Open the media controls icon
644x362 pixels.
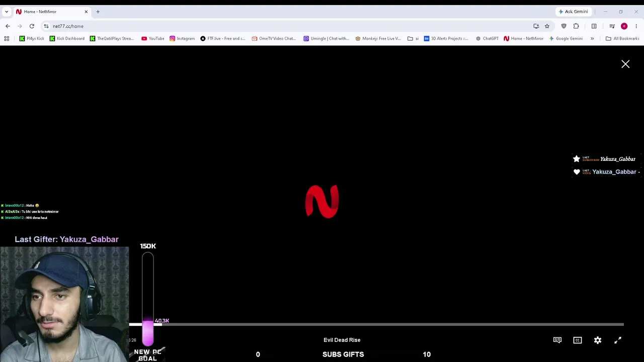pos(612,26)
